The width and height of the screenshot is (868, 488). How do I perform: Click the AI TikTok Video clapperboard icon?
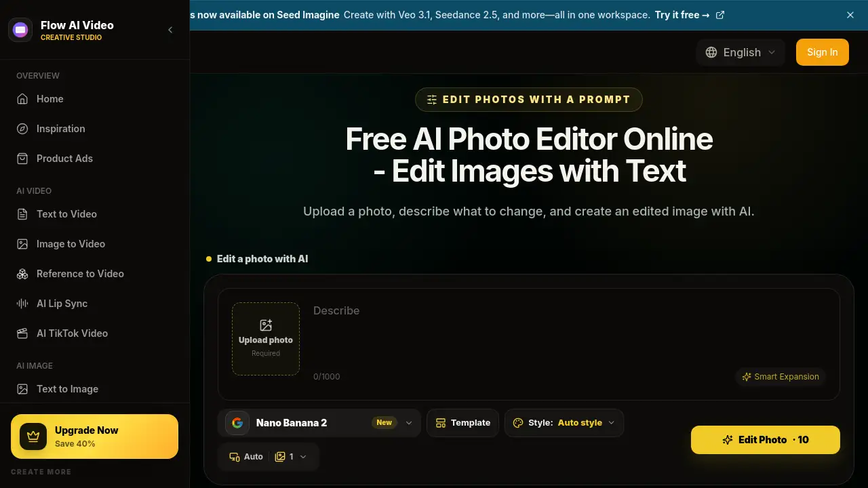coord(22,333)
